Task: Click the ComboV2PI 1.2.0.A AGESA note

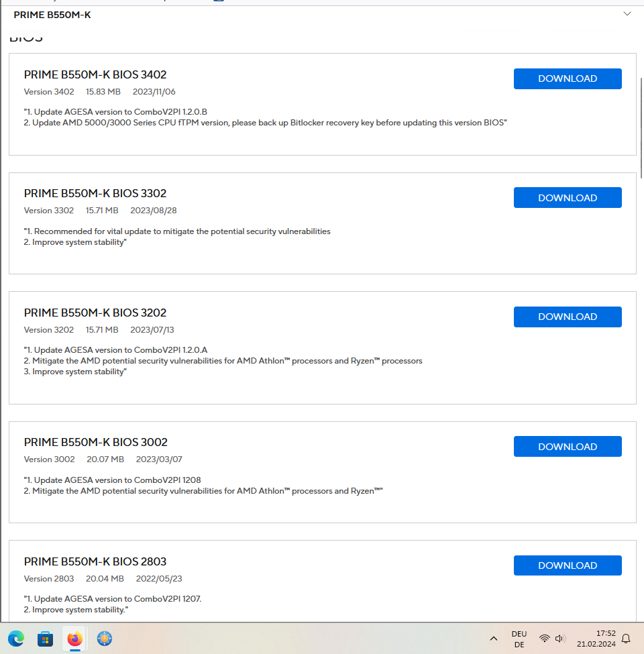Action: 115,350
